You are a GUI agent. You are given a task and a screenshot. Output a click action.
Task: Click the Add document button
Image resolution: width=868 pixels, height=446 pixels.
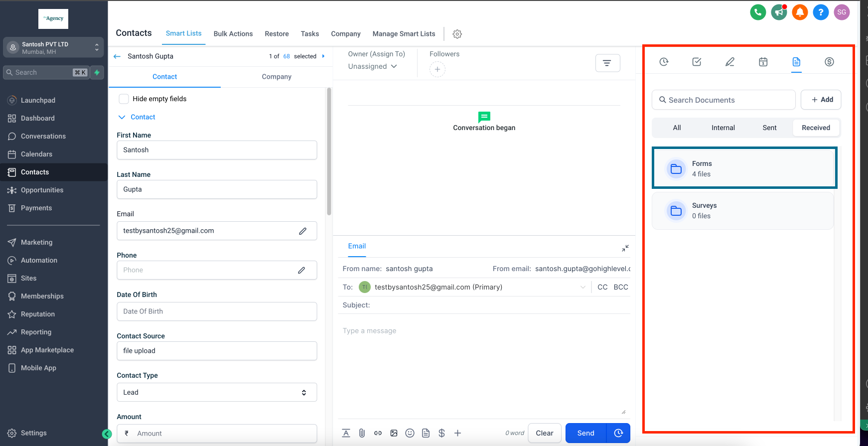[821, 100]
